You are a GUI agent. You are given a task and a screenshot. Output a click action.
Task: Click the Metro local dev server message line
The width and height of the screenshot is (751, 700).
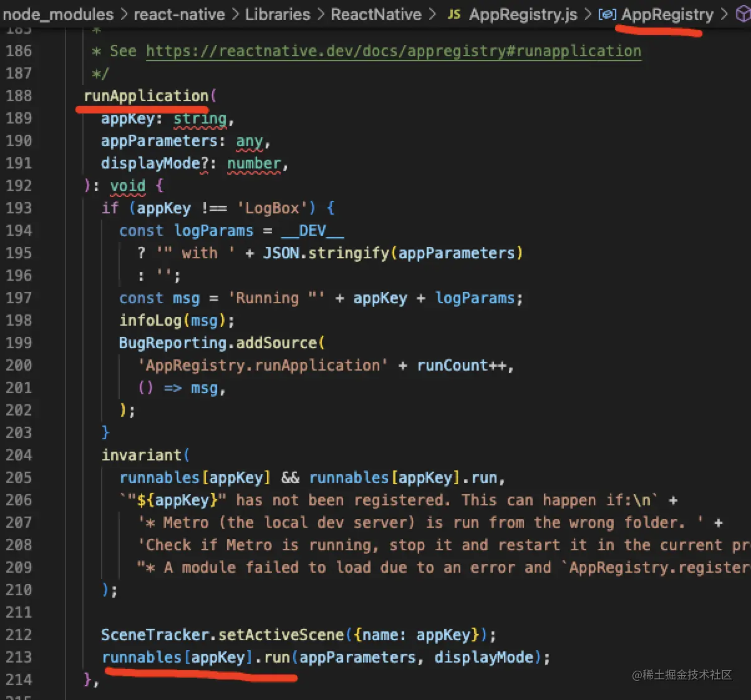point(421,522)
